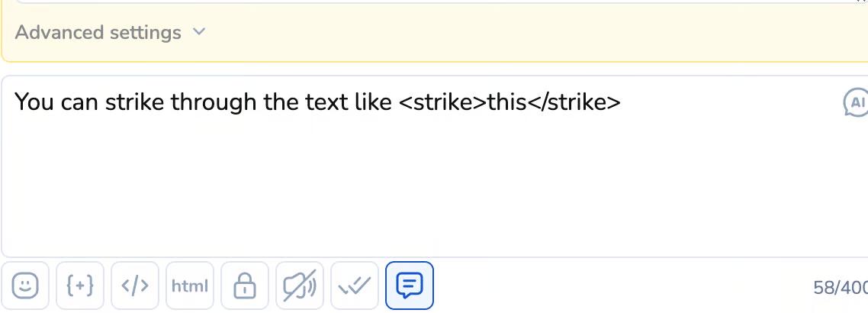Click the closing </strike> tag in the text
Image resolution: width=868 pixels, height=313 pixels.
pos(574,102)
